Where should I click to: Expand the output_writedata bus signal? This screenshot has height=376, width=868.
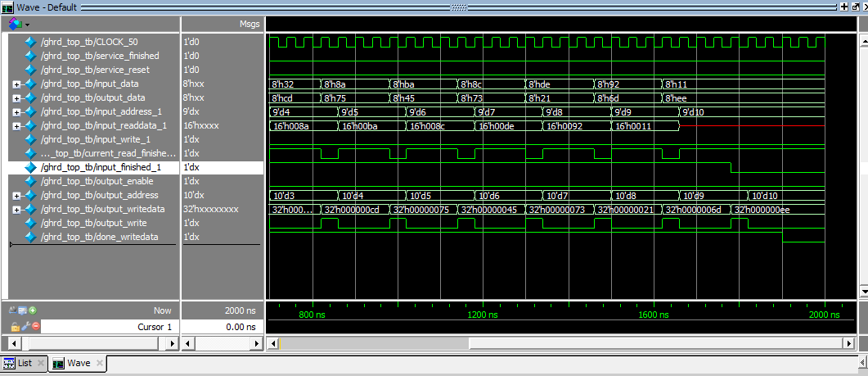(x=16, y=210)
